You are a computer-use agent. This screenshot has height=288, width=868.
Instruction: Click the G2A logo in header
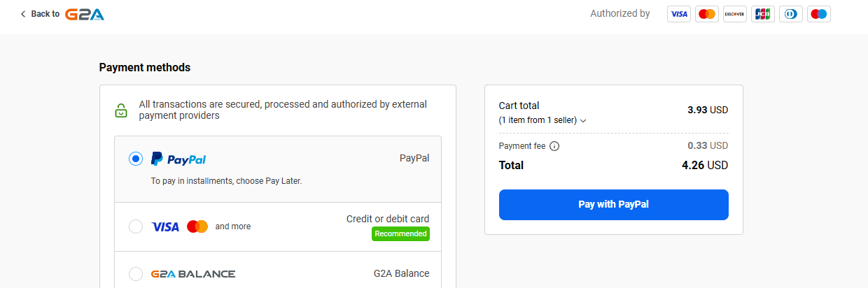[84, 14]
